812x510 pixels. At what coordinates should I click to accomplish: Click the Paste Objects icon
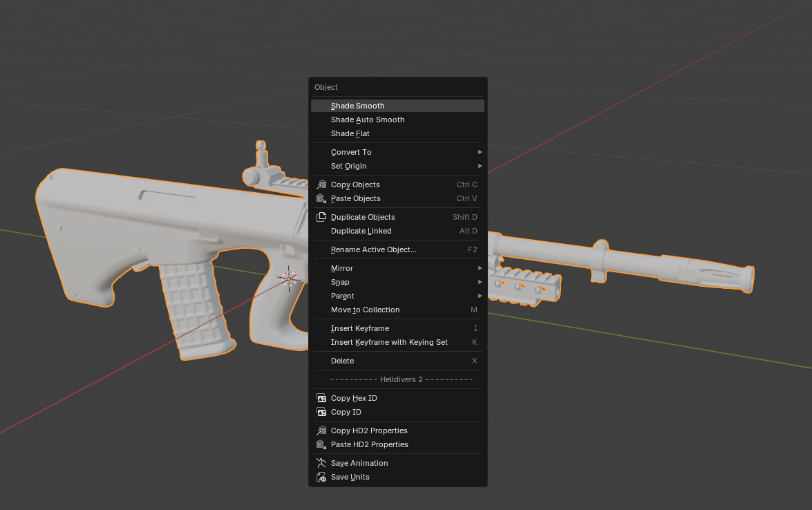(x=321, y=198)
